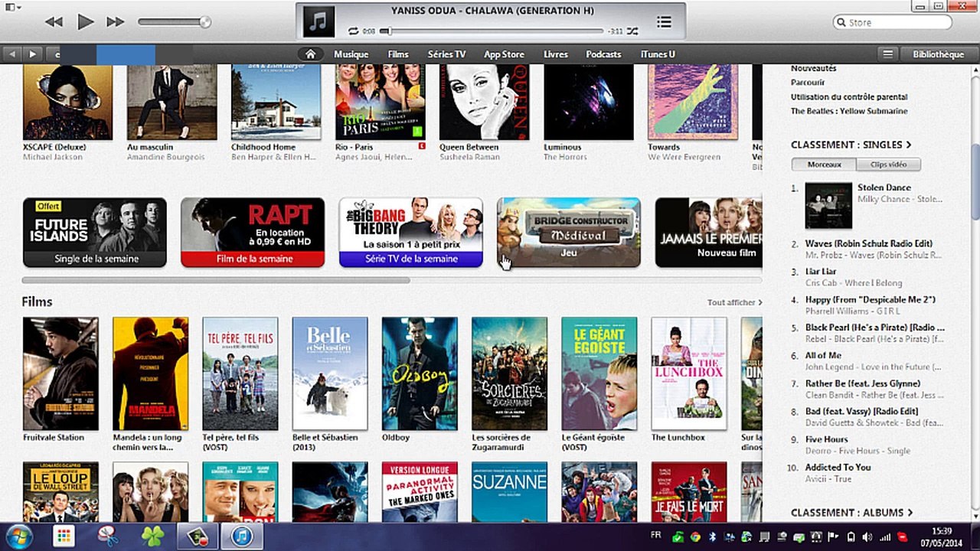This screenshot has height=551, width=980.
Task: Open the Addicted To You chart entry
Action: pos(838,467)
